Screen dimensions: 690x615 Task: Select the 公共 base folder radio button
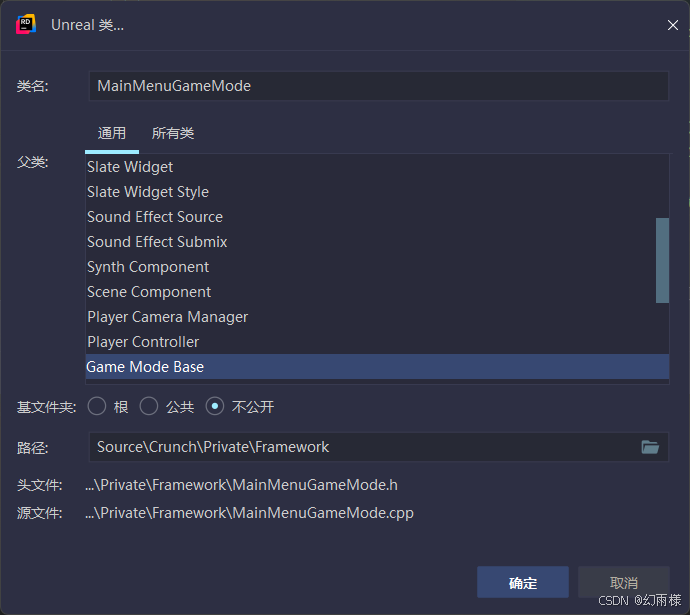click(x=149, y=406)
